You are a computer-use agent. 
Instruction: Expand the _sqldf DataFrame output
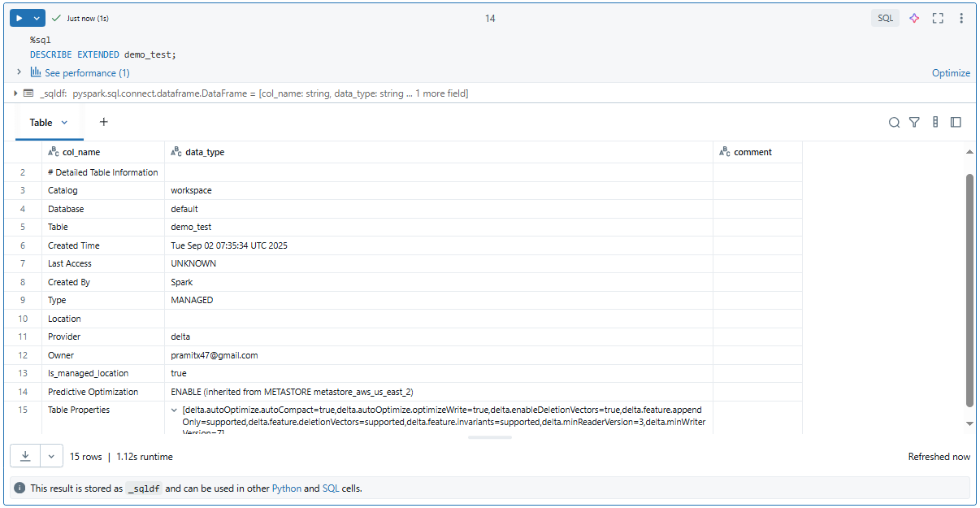click(15, 93)
